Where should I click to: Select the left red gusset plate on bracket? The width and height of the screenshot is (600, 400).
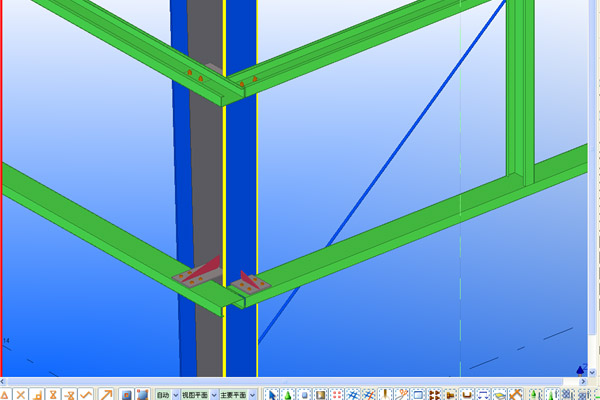[203, 268]
